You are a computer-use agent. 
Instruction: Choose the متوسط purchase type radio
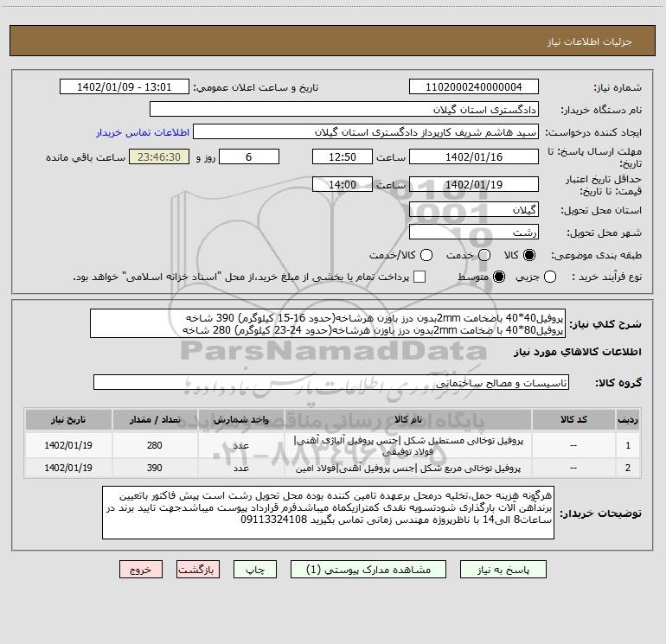[499, 277]
